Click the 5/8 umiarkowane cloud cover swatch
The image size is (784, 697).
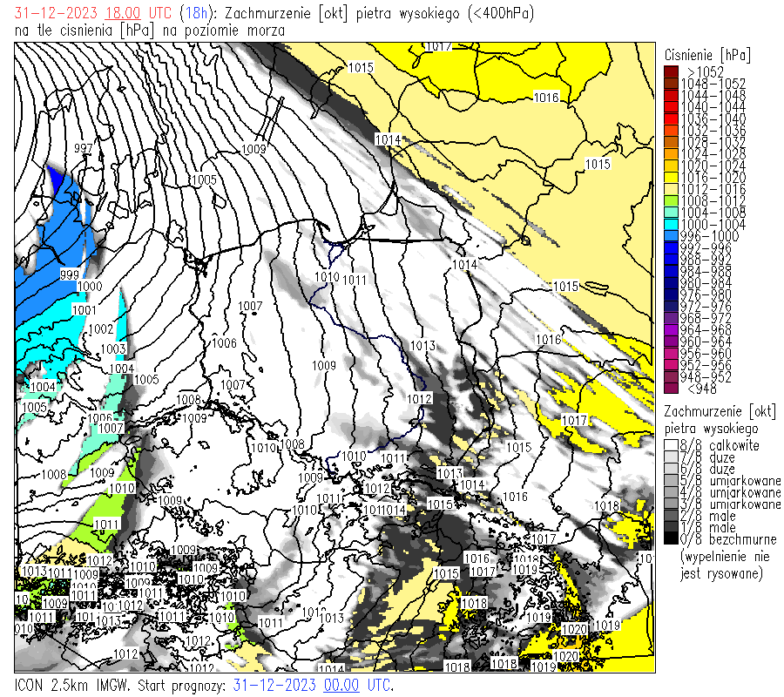pos(671,481)
